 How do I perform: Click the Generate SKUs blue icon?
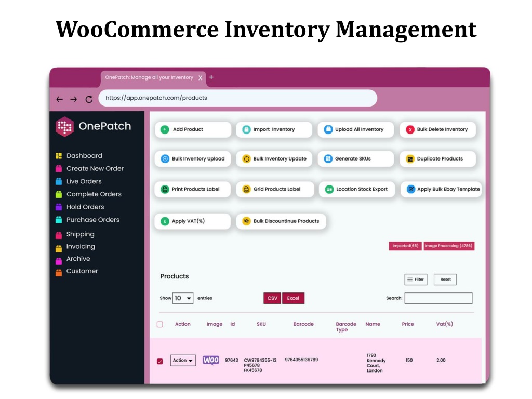[328, 158]
